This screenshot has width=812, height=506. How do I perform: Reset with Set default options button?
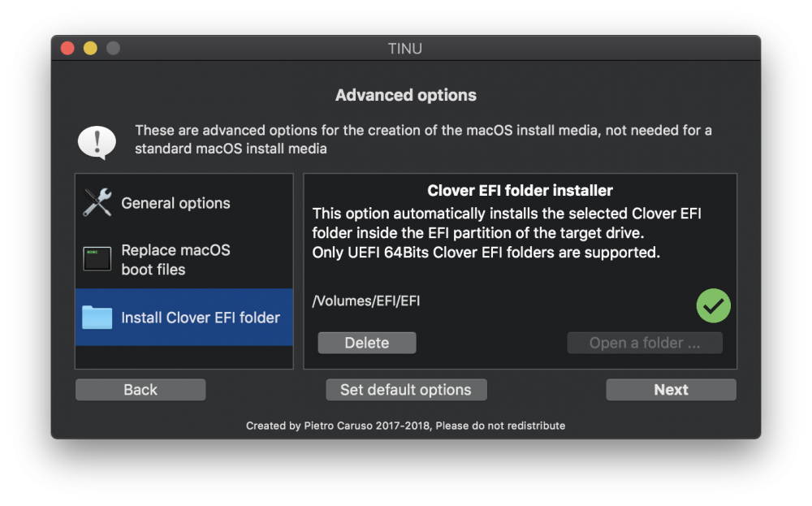406,390
